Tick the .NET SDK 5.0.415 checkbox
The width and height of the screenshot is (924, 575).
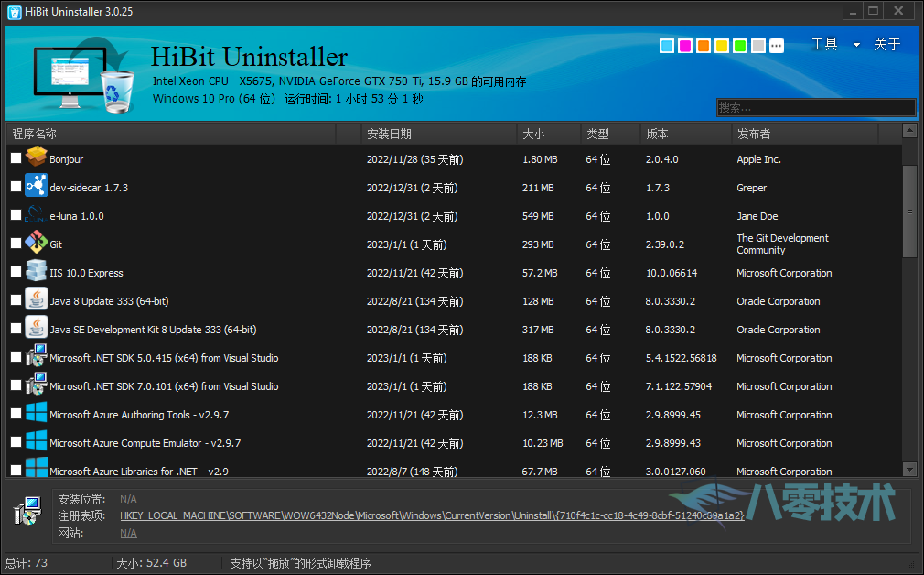click(x=16, y=356)
